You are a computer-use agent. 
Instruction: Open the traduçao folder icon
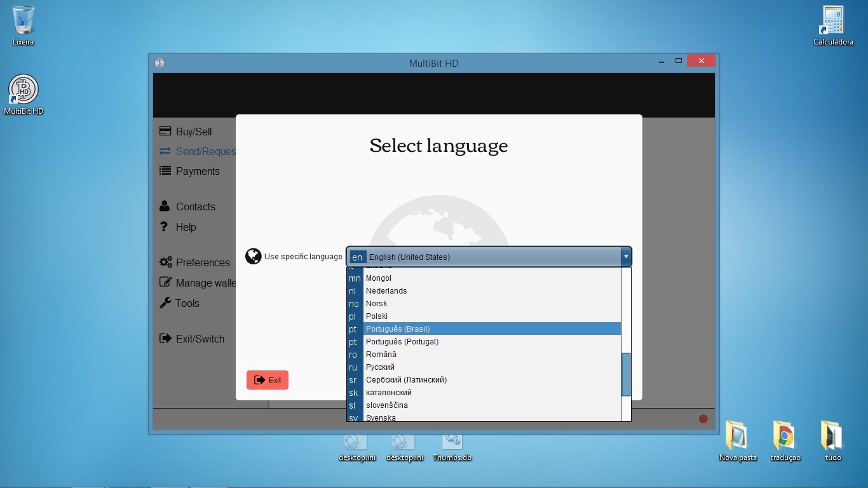(785, 437)
